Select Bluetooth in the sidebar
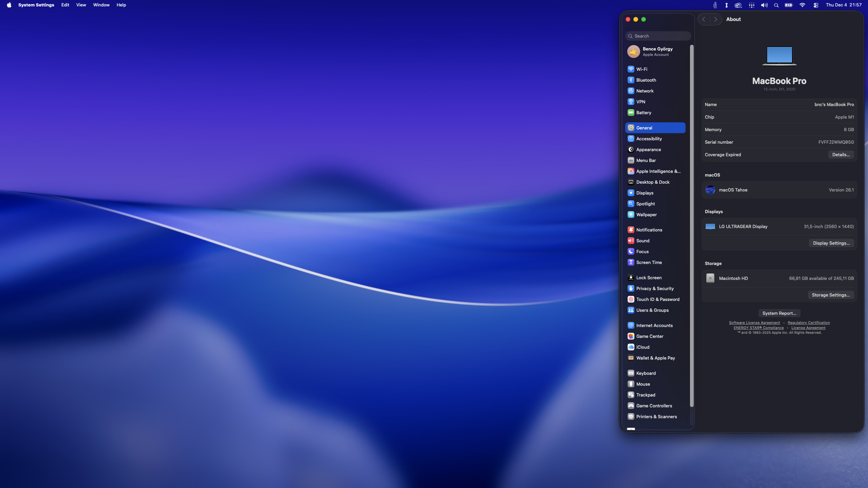The width and height of the screenshot is (868, 488). point(645,80)
